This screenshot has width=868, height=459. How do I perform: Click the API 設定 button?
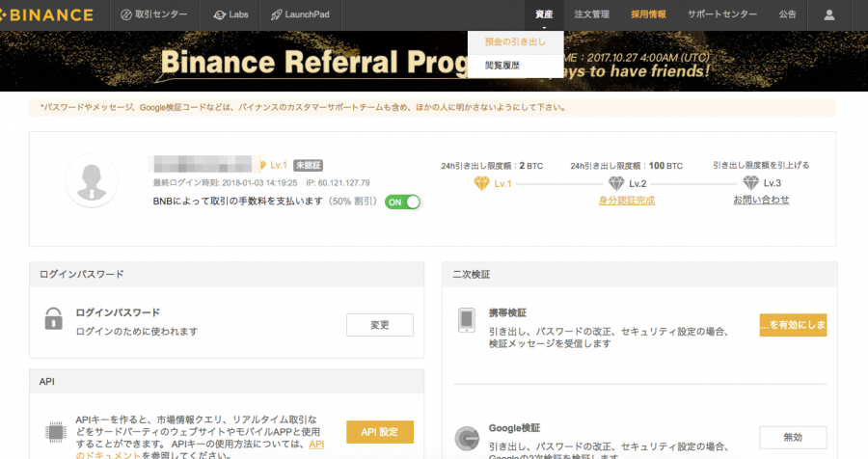pos(380,432)
